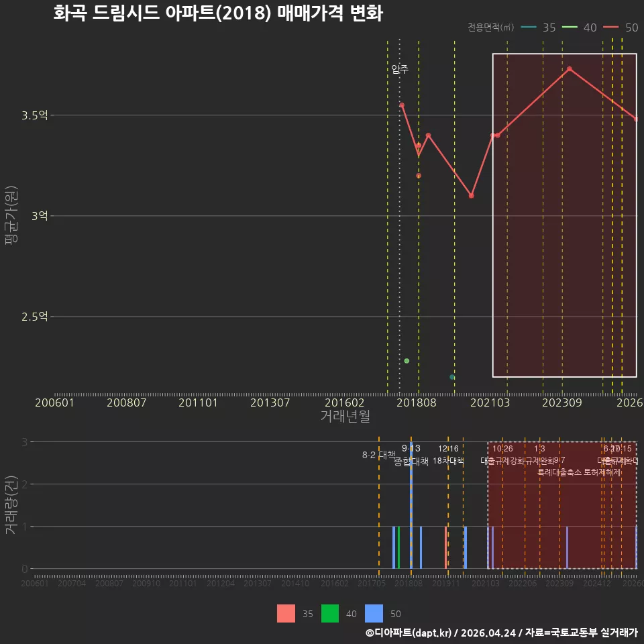Select the green 40 line key in top legend
The width and height of the screenshot is (644, 644).
click(x=570, y=27)
